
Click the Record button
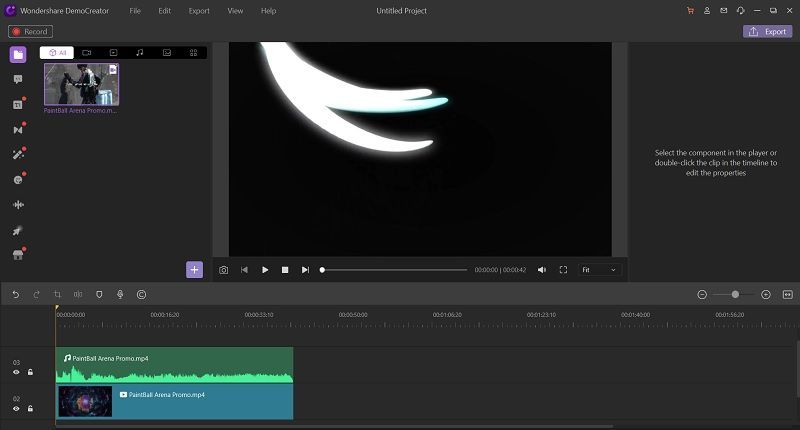[x=31, y=32]
